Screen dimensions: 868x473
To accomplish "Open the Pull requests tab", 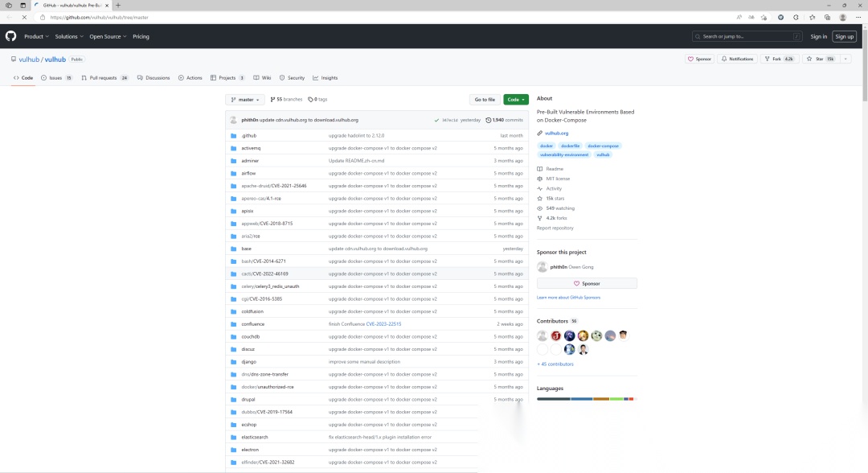I will pos(104,78).
